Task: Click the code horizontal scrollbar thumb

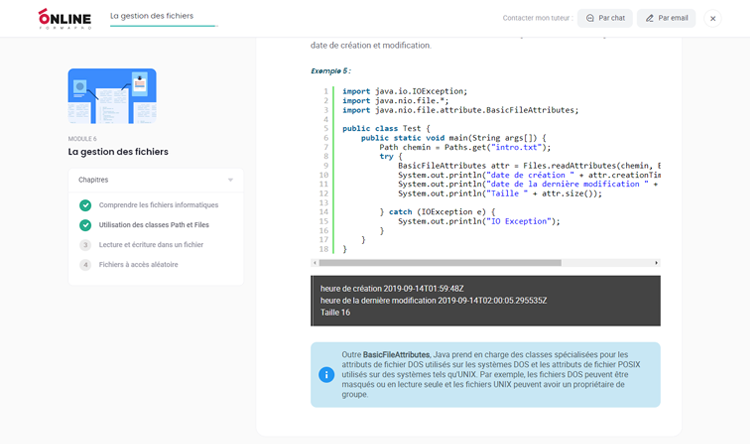Action: pos(440,263)
